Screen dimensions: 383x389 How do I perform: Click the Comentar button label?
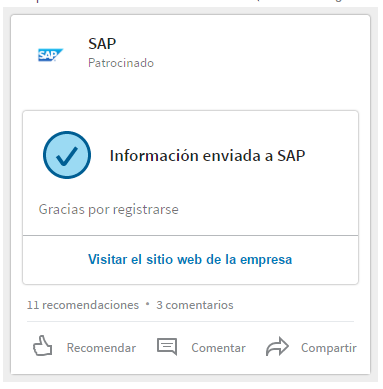coord(219,348)
